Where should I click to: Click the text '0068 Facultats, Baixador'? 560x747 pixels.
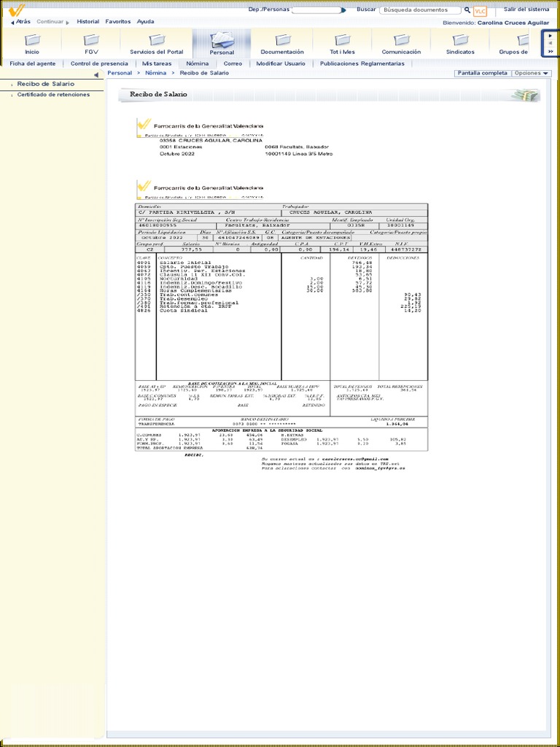[297, 147]
